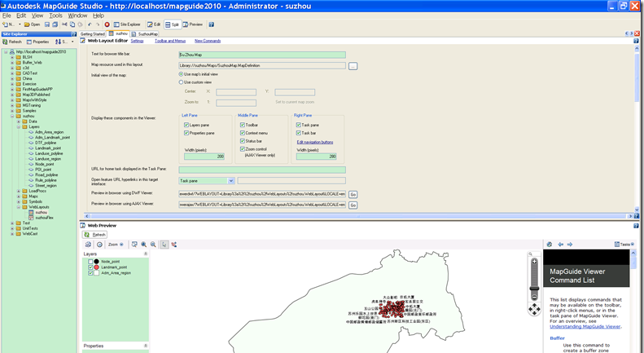This screenshot has height=353, width=644.
Task: Toggle the Site Explorer toolbar button
Action: (x=127, y=24)
